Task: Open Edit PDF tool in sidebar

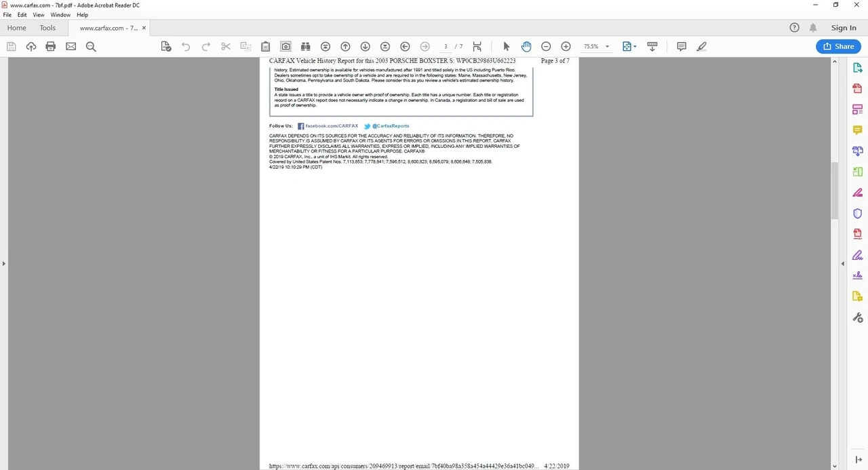Action: pyautogui.click(x=857, y=109)
